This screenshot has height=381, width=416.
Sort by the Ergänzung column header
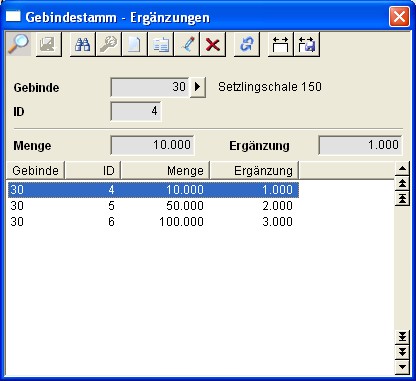point(254,170)
